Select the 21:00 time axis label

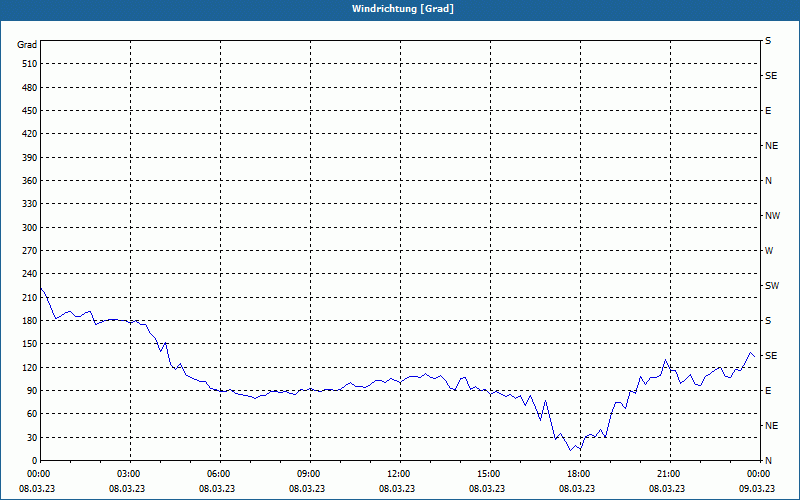(x=669, y=474)
